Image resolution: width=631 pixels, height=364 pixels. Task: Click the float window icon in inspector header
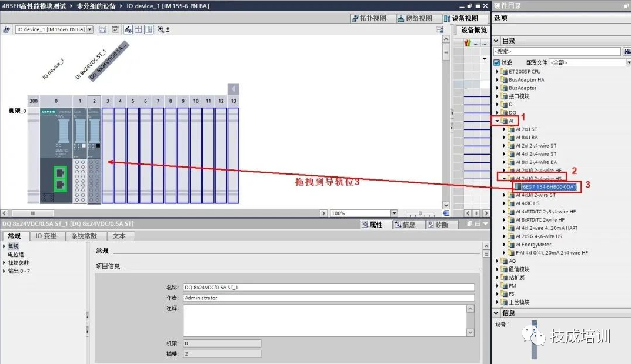tap(469, 223)
